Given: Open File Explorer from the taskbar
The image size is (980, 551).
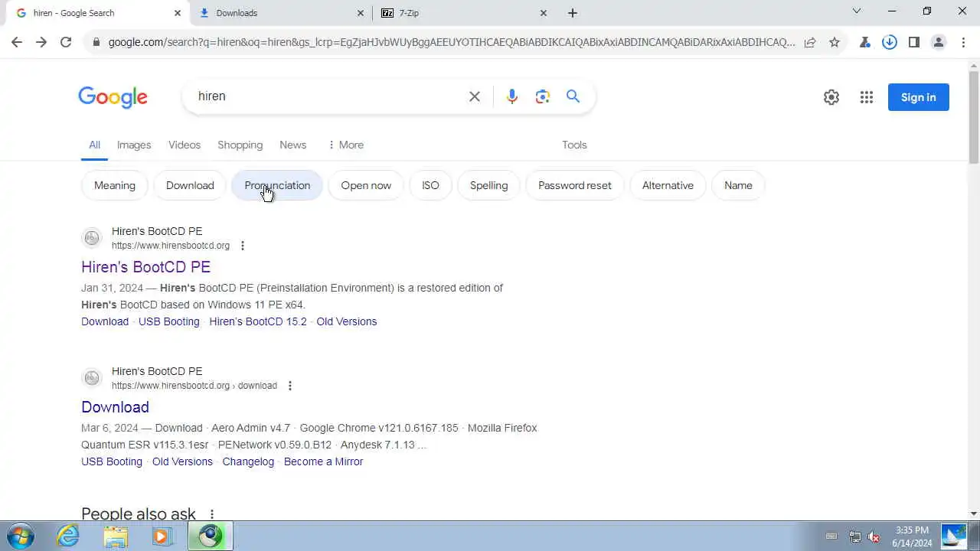Looking at the screenshot, I should pos(116,536).
